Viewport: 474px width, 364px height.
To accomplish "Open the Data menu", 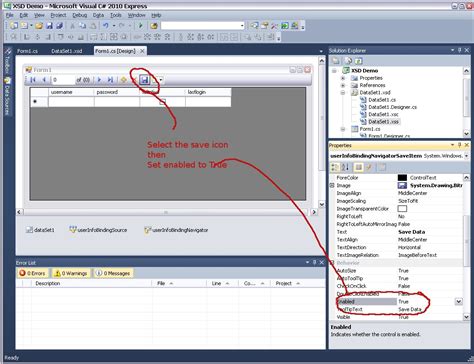I will [x=98, y=15].
